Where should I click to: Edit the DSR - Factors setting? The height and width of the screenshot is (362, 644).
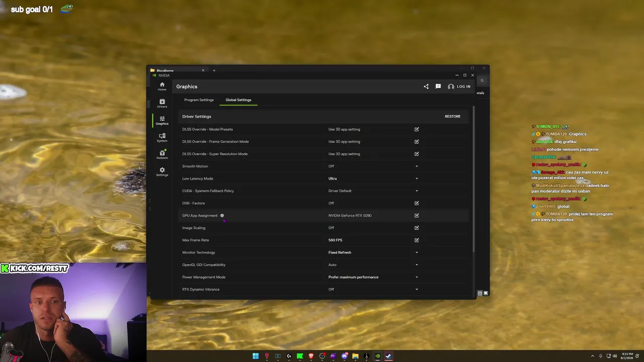417,203
